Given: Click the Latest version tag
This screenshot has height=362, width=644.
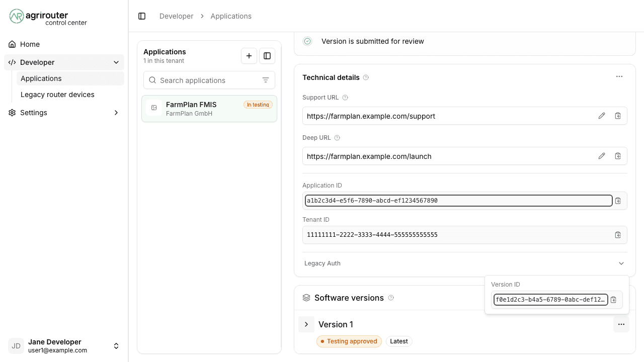Looking at the screenshot, I should click(399, 341).
